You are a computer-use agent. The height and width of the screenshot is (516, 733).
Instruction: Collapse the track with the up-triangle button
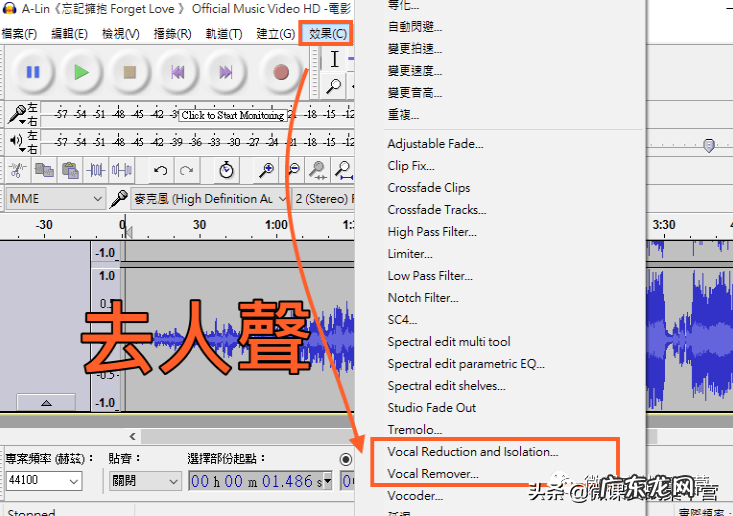click(x=46, y=402)
